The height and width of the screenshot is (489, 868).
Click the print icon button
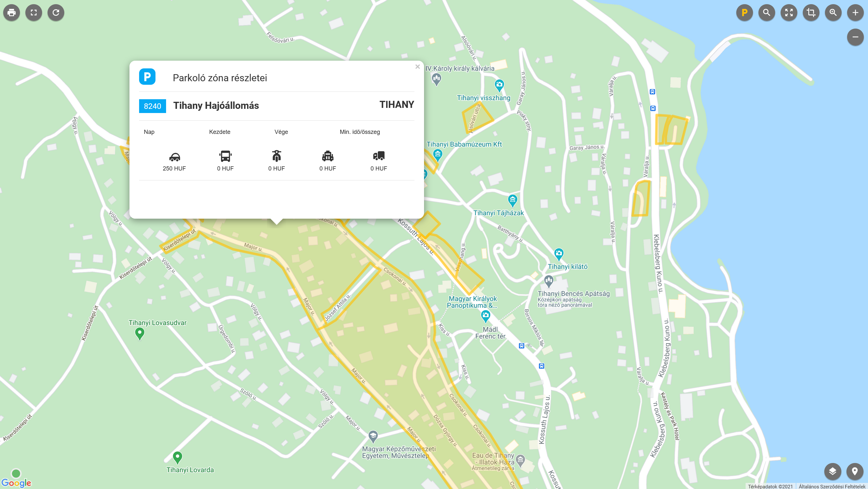pos(12,13)
